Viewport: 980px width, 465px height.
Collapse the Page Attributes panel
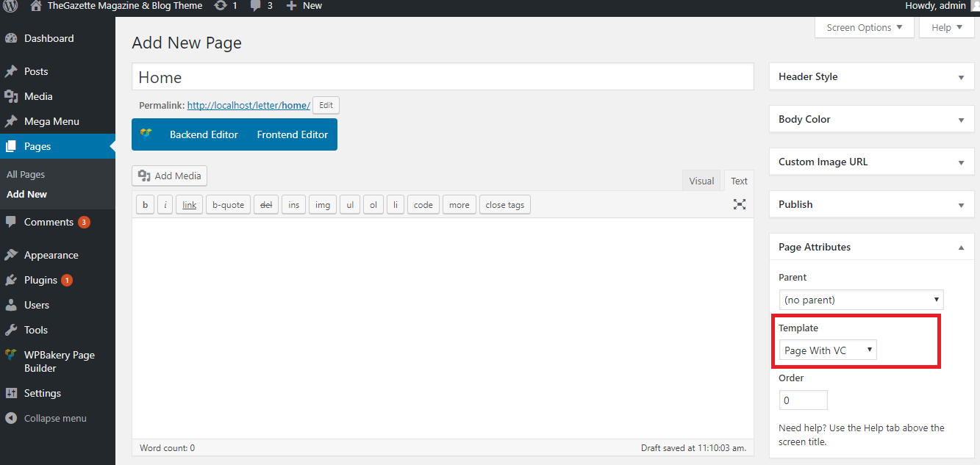point(961,248)
